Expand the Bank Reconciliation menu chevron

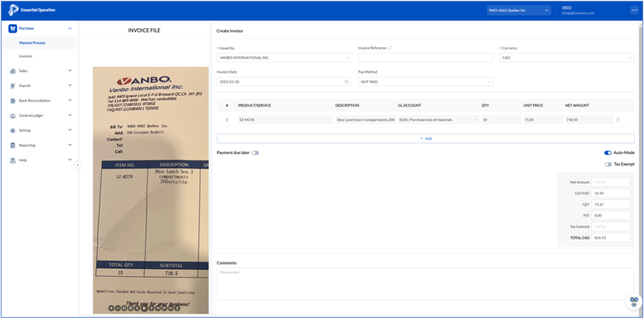(70, 100)
